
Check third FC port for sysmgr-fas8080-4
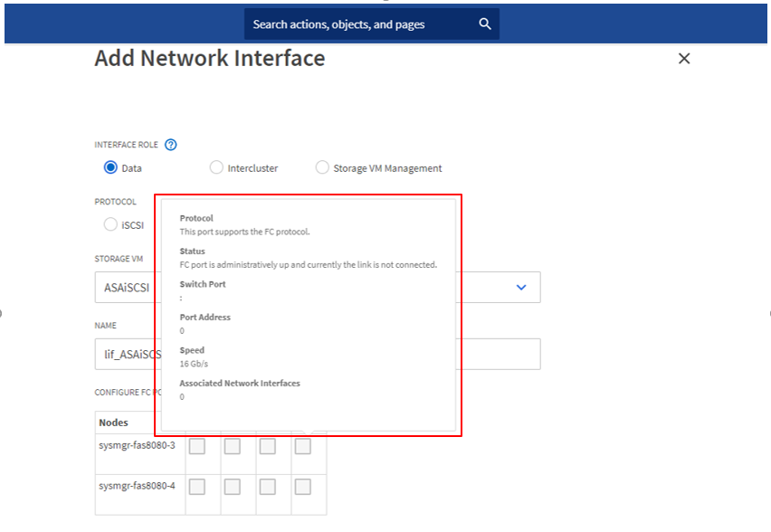tap(267, 487)
